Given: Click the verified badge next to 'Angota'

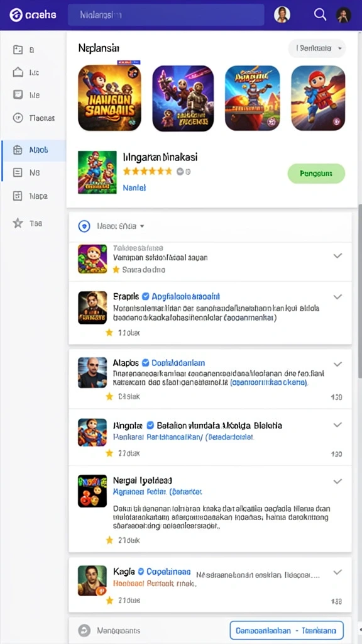Looking at the screenshot, I should point(150,425).
